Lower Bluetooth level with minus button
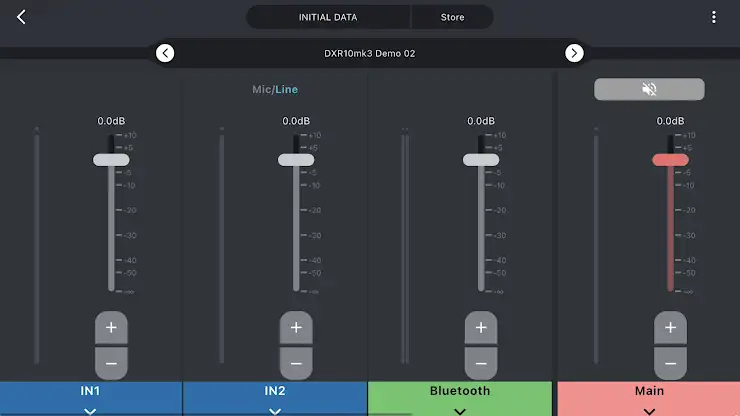 click(x=481, y=364)
